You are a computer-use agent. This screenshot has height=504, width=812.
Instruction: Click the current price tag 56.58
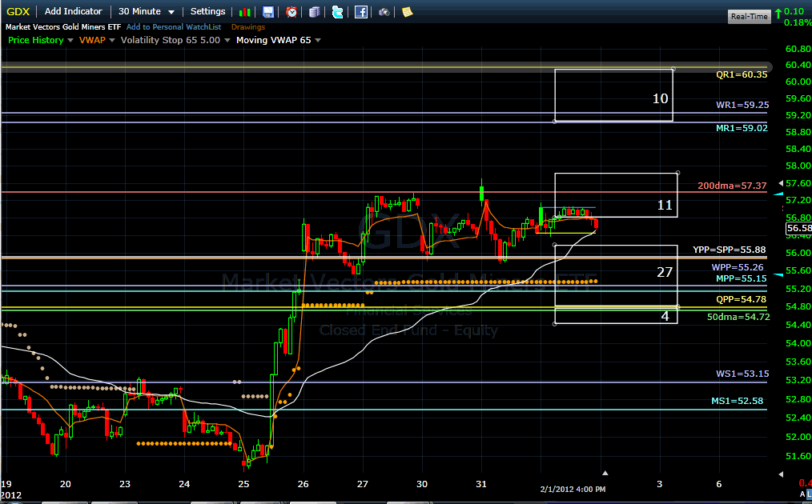coord(798,228)
